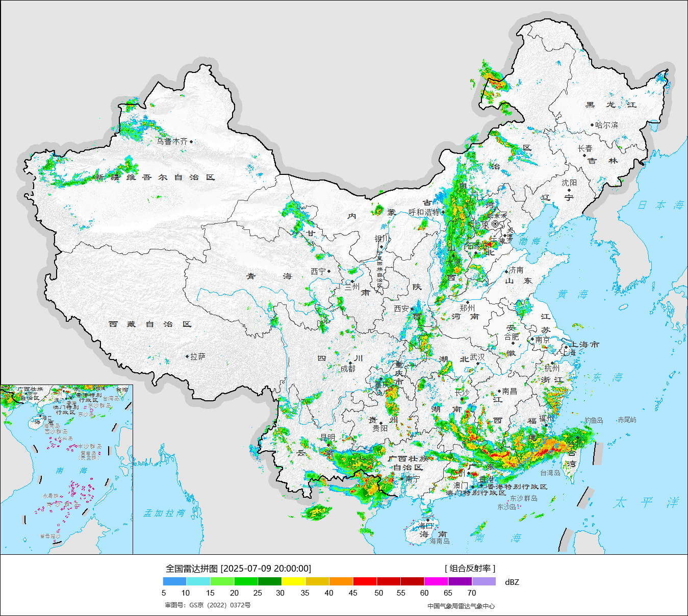Image resolution: width=688 pixels, height=616 pixels.
Task: Click the light purple 70 dBZ swatch
Action: (x=483, y=581)
